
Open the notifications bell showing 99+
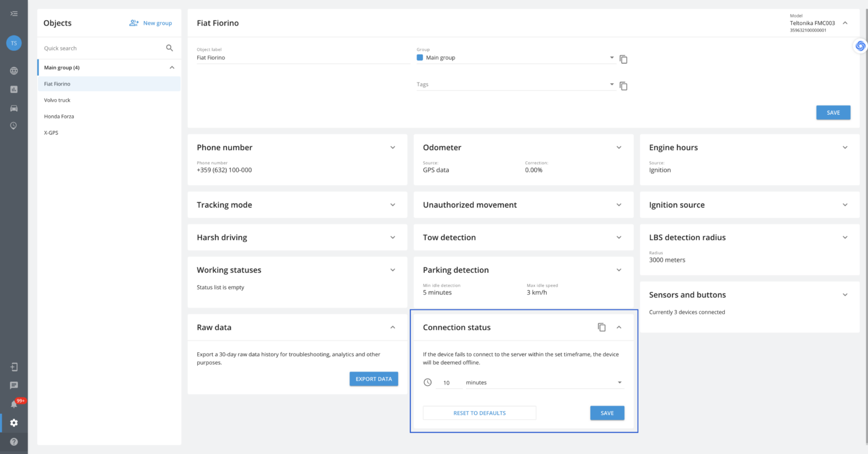[14, 403]
